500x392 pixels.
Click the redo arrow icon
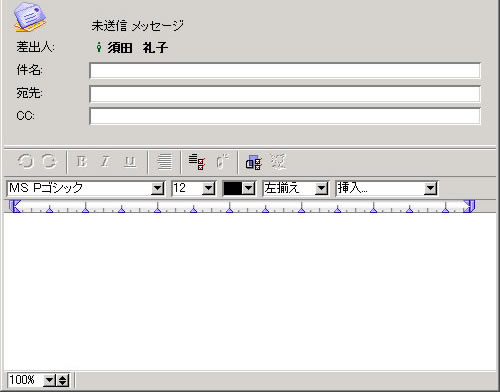49,162
